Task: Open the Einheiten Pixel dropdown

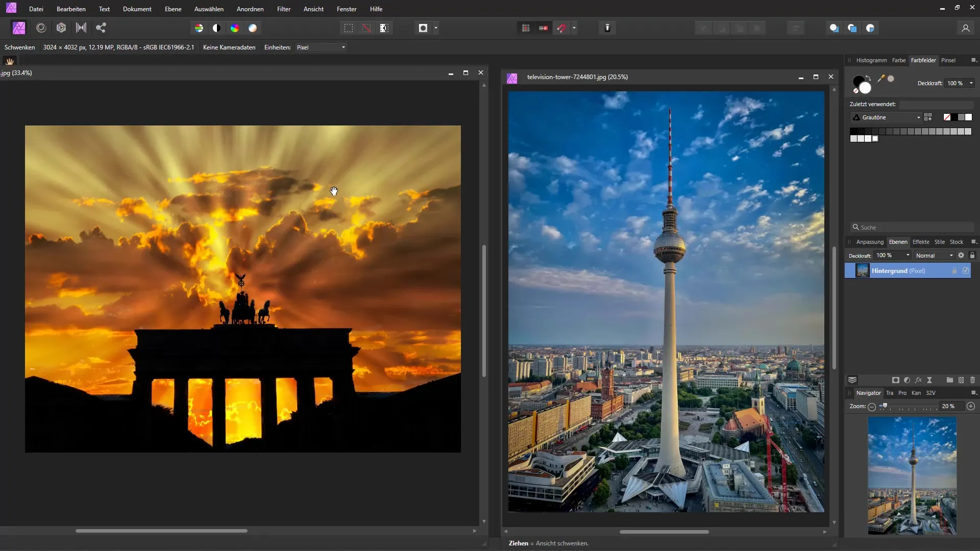Action: pos(321,47)
